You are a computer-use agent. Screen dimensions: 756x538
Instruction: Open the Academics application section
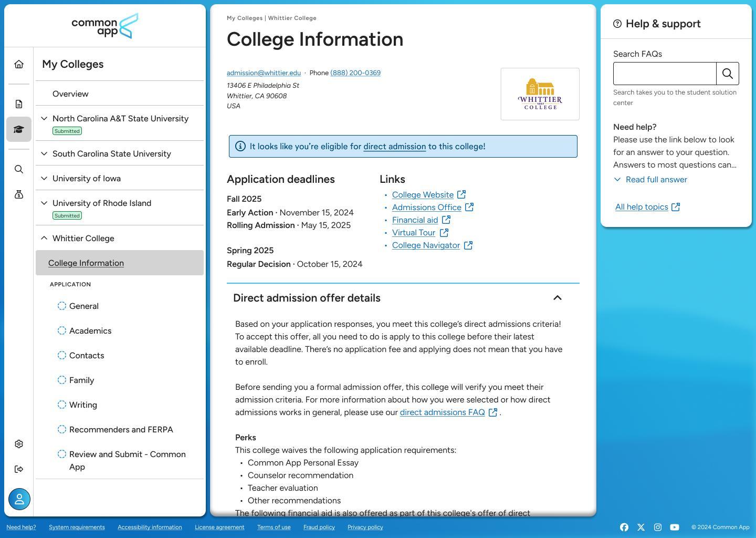pos(90,330)
